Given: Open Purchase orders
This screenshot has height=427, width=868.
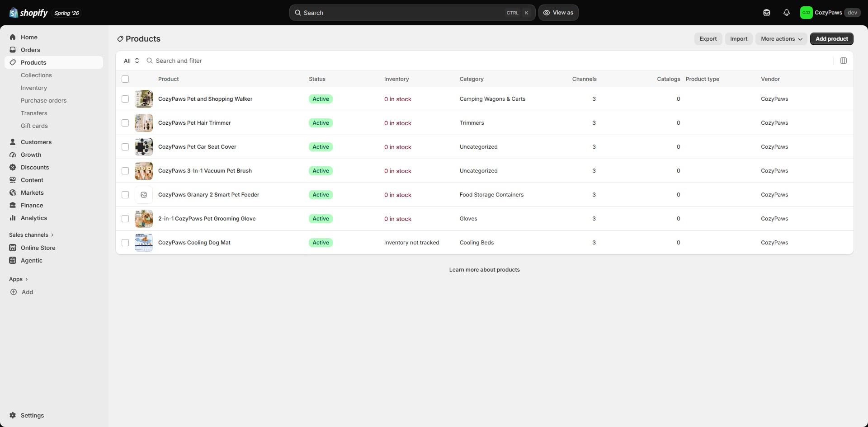Looking at the screenshot, I should [x=43, y=100].
